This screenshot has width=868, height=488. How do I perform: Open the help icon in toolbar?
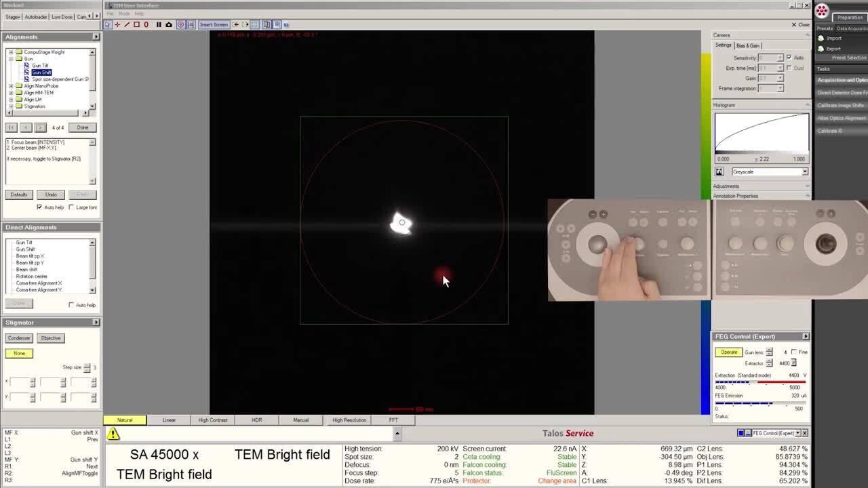pos(286,24)
